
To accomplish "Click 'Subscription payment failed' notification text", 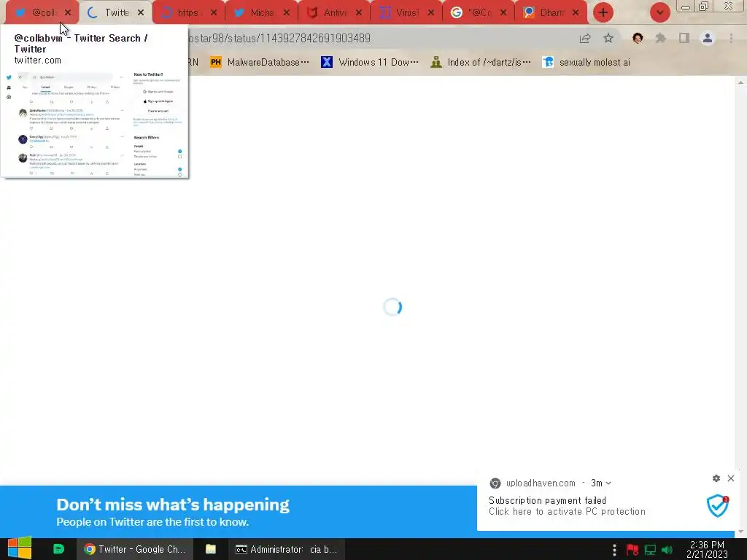I will tap(547, 500).
